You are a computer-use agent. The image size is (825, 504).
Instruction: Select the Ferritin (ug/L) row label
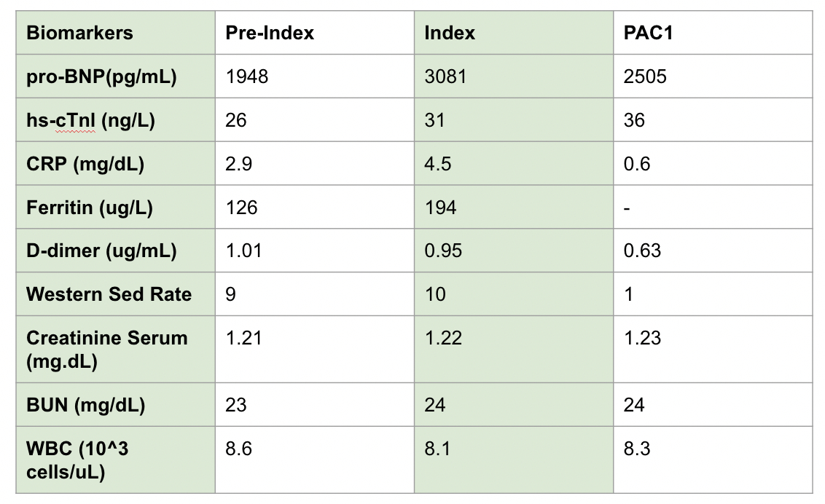[x=90, y=208]
